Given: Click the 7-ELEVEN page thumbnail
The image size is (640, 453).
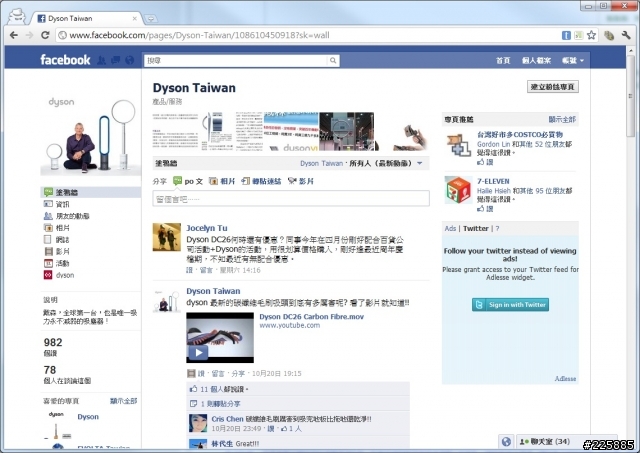Looking at the screenshot, I should (x=458, y=190).
